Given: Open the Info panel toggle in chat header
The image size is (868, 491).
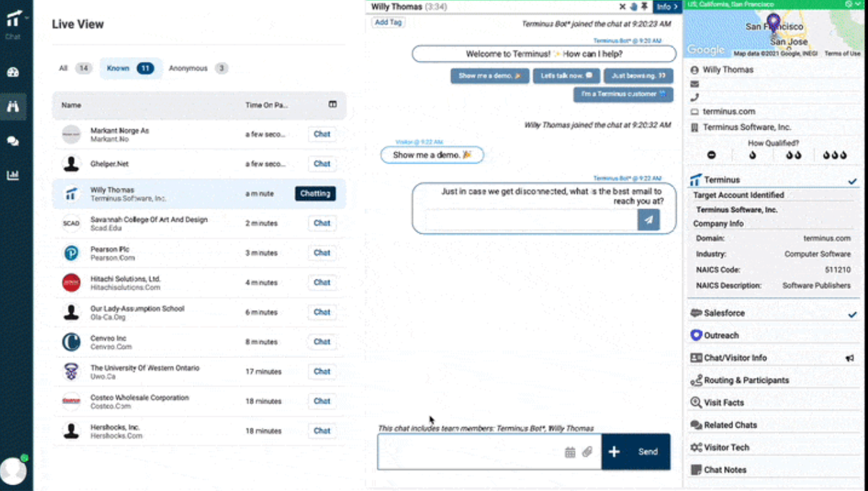Looking at the screenshot, I should pos(667,6).
